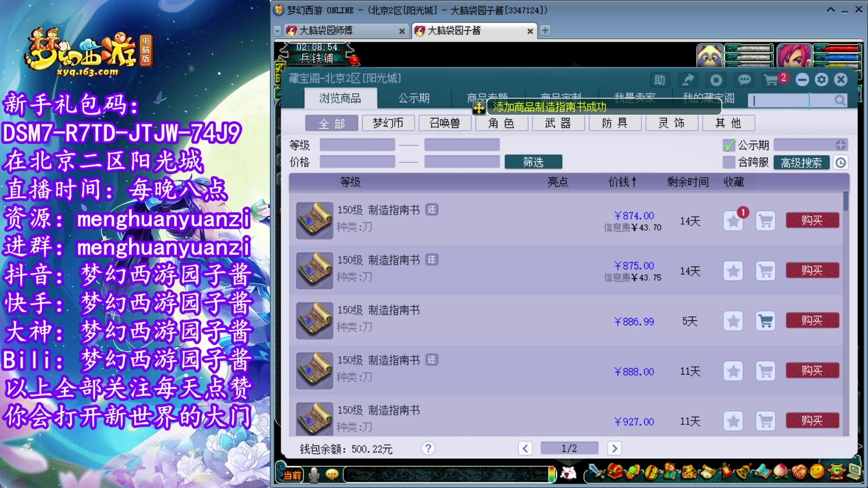Click the tiger icon in bottom toolbar
The width and height of the screenshot is (868, 488).
(x=689, y=472)
